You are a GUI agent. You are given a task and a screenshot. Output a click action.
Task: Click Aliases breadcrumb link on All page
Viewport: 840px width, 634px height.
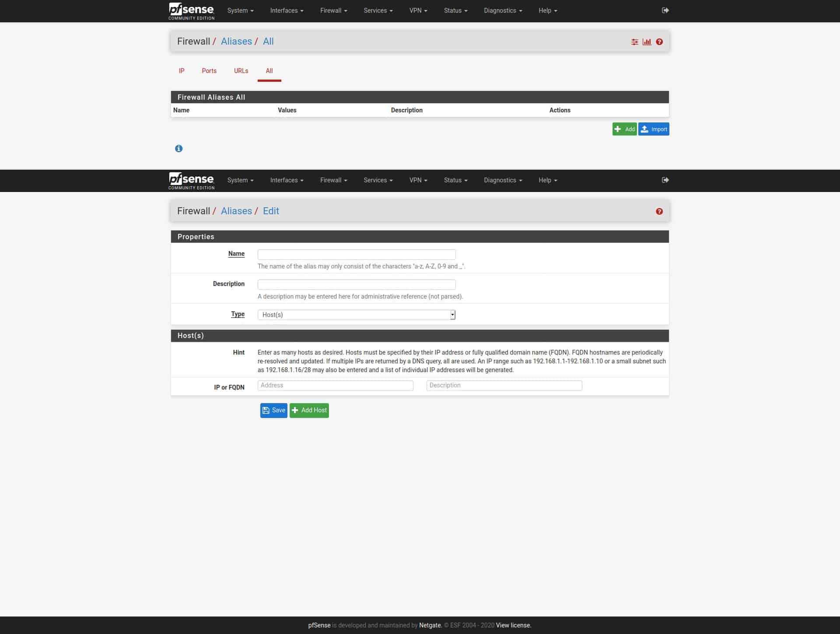tap(236, 42)
